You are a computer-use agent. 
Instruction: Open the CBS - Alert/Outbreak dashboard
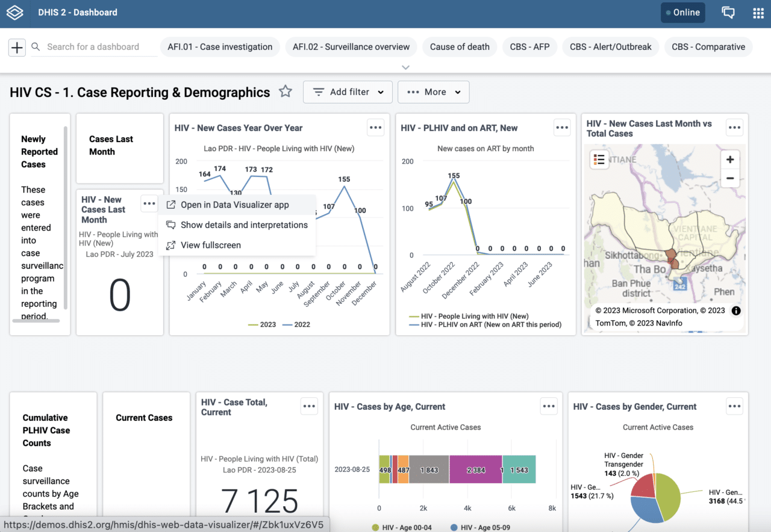click(611, 47)
